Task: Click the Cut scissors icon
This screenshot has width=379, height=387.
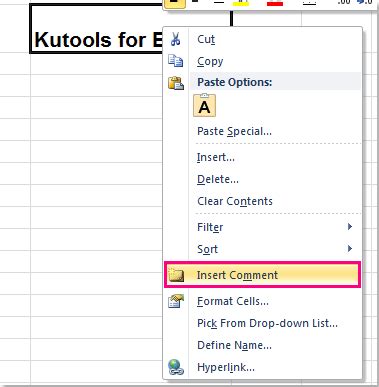Action: 175,39
